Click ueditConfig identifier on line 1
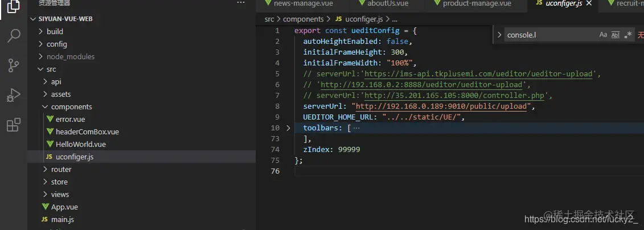 375,31
